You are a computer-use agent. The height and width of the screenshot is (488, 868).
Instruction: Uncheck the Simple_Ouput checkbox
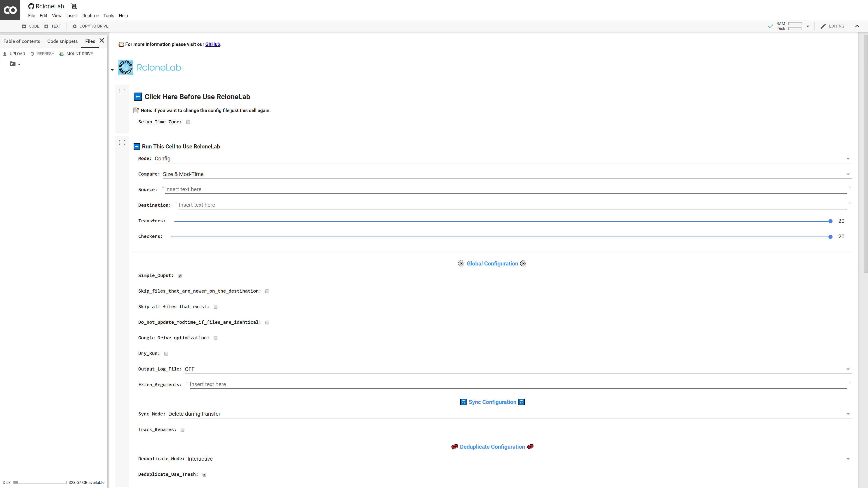pos(180,276)
